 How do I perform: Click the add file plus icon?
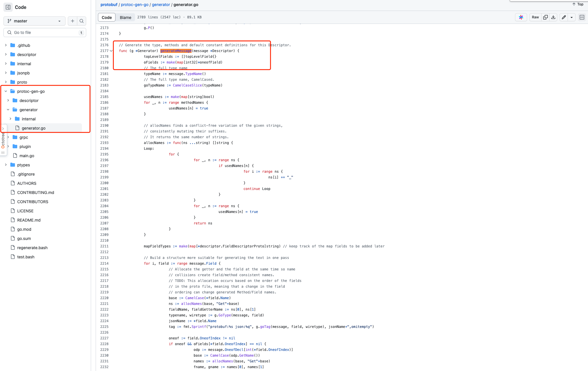pos(72,21)
